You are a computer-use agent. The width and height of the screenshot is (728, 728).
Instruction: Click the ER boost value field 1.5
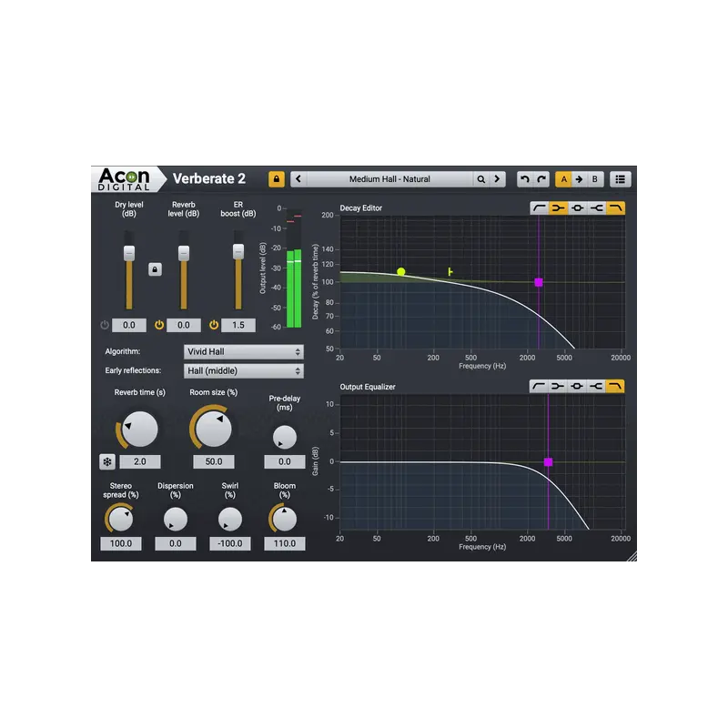(x=238, y=325)
